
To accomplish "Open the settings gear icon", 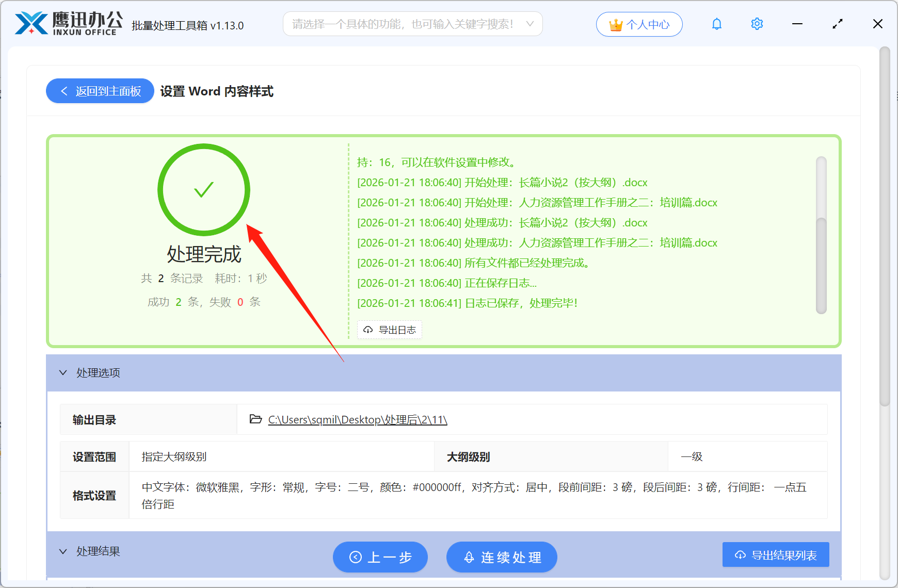I will [757, 24].
